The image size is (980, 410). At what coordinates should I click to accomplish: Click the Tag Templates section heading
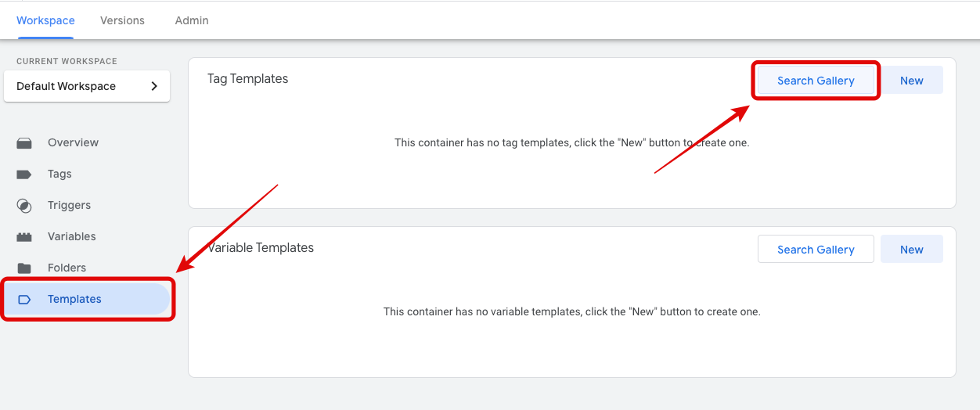247,79
